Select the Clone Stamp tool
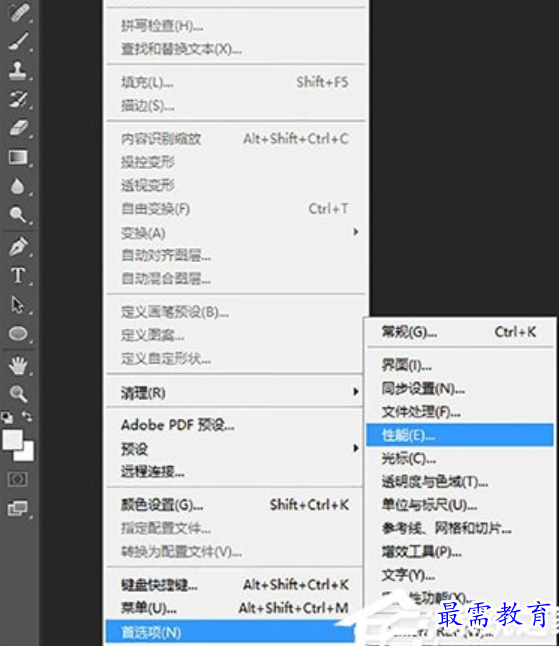This screenshot has height=646, width=559. point(19,70)
